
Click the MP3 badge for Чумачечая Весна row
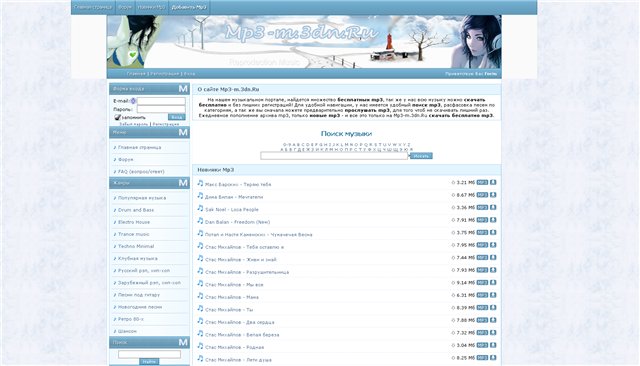[x=482, y=232]
